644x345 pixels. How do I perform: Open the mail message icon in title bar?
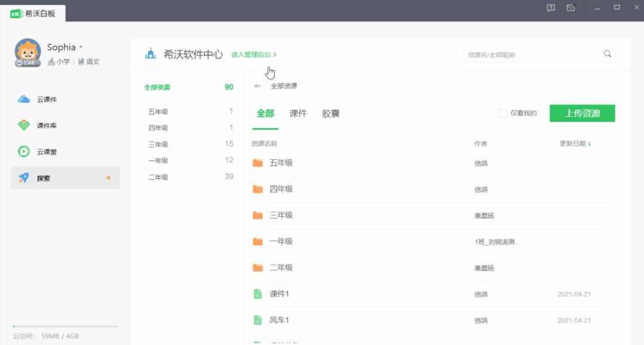571,8
